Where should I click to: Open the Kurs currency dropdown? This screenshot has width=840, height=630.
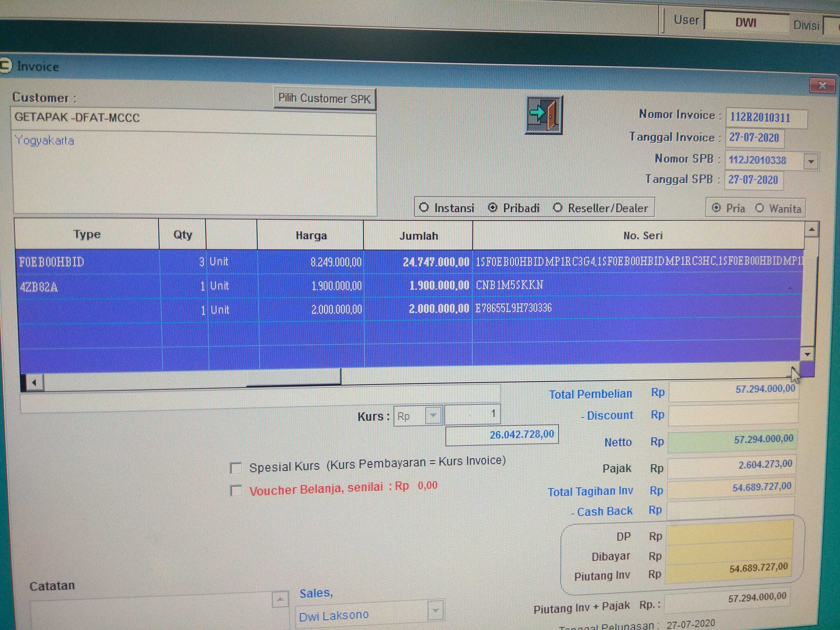pos(433,415)
